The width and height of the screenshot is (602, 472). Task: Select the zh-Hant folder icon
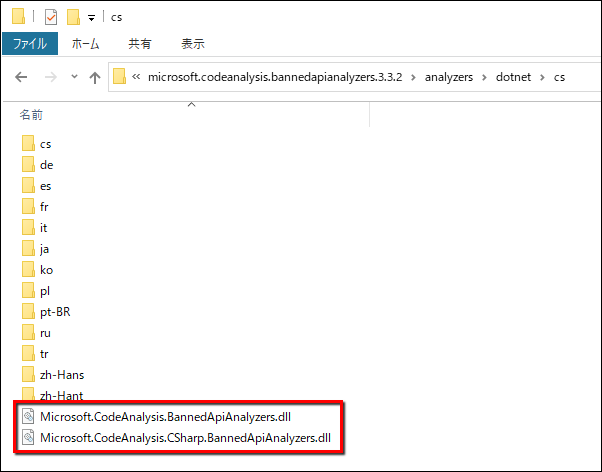(x=28, y=395)
